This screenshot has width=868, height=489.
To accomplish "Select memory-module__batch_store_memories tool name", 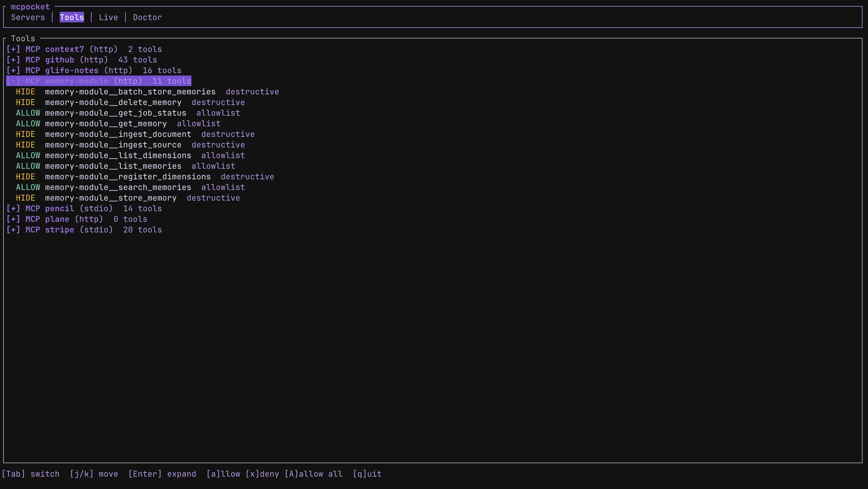I will (130, 92).
